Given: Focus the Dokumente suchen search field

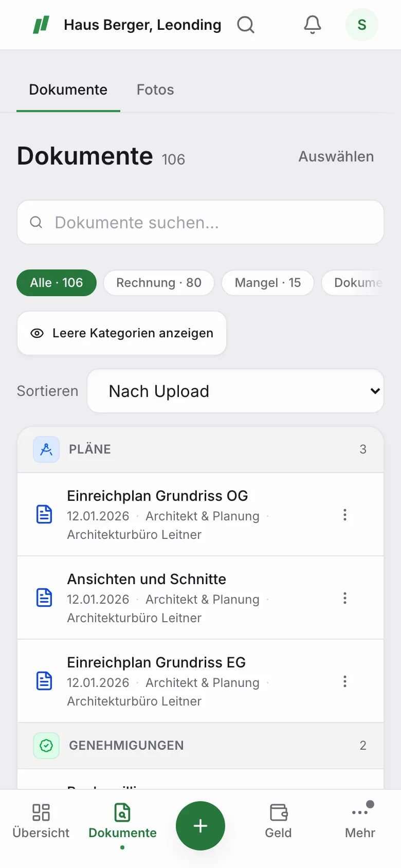Looking at the screenshot, I should click(200, 222).
